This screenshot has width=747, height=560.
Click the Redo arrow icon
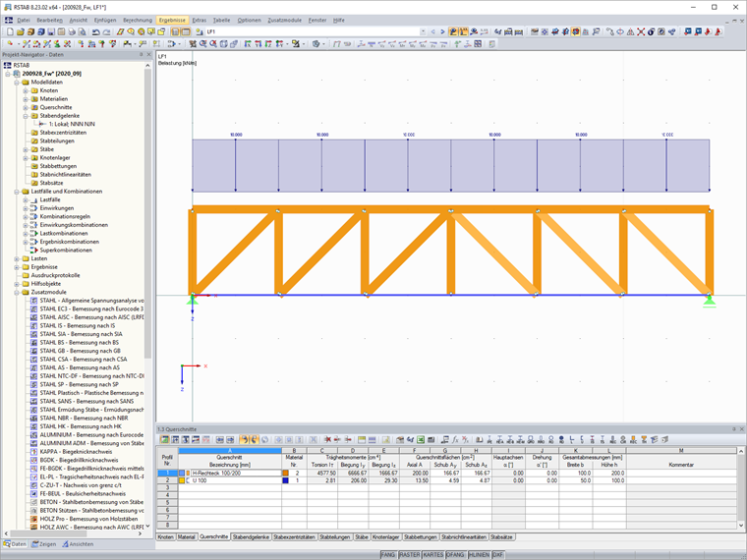point(107,31)
